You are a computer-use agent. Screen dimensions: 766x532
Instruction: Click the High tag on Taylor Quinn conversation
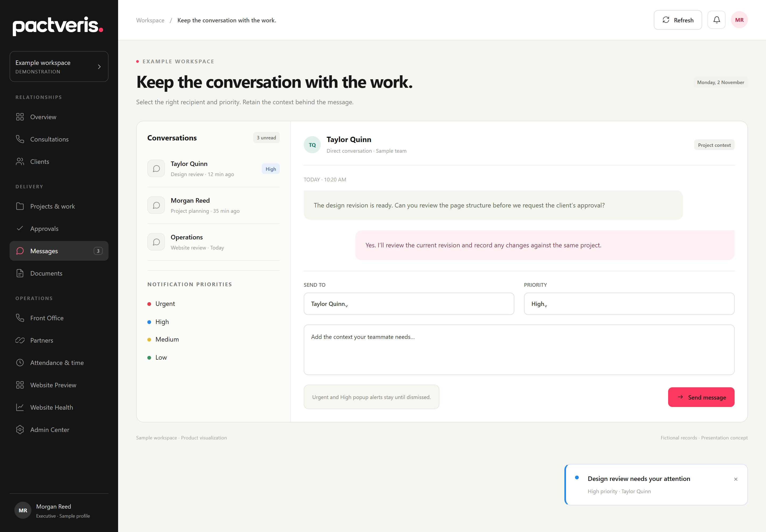pos(270,169)
